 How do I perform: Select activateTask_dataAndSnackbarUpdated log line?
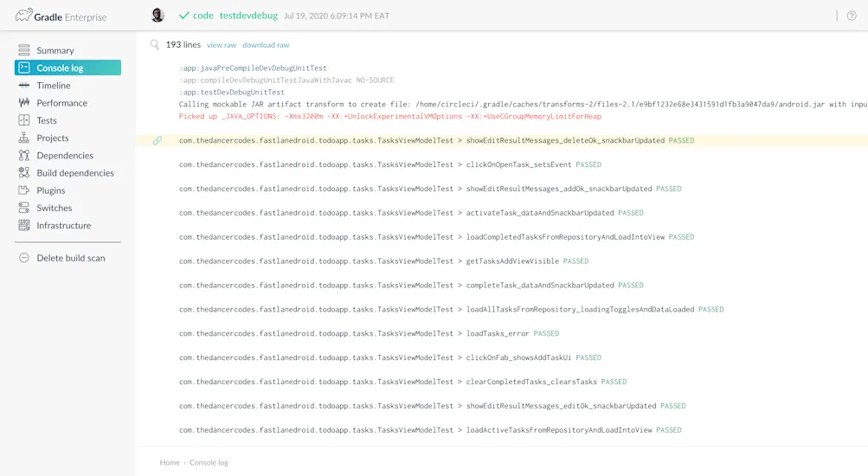411,213
